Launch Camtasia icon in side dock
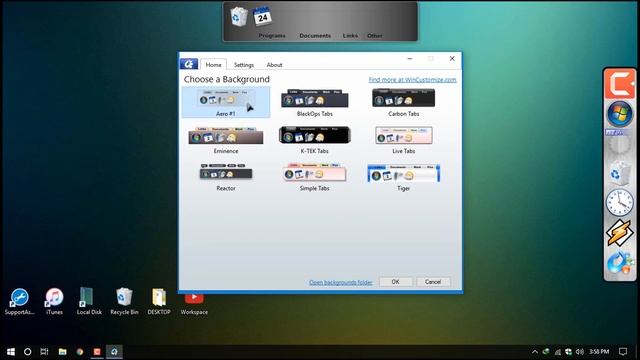 [620, 84]
